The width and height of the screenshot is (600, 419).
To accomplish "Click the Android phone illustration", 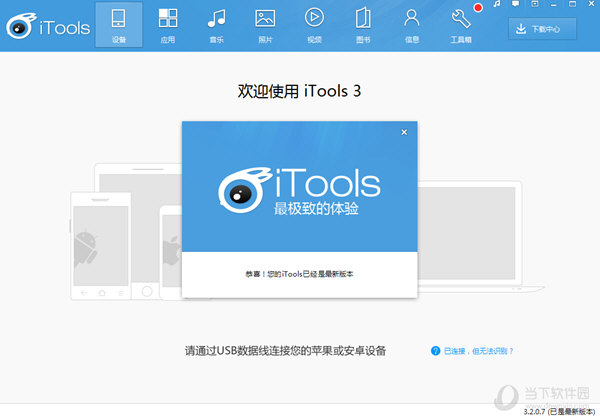I will 101,246.
